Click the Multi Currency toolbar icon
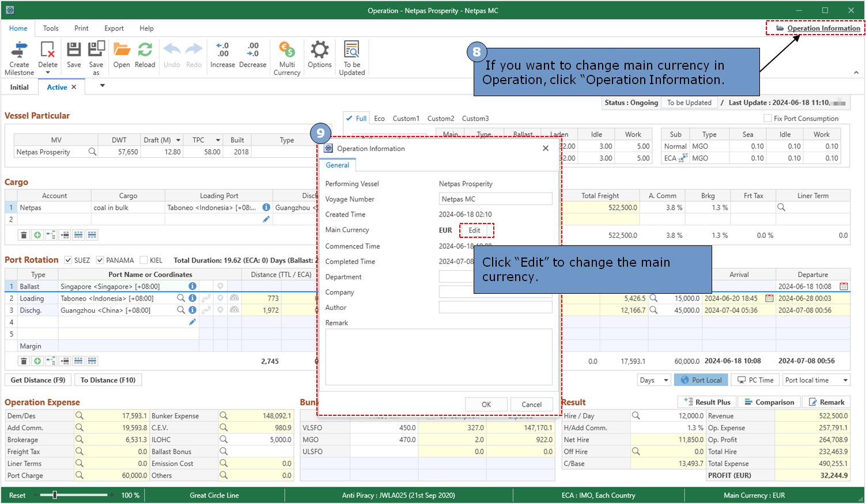This screenshot has width=866, height=504. 287,50
